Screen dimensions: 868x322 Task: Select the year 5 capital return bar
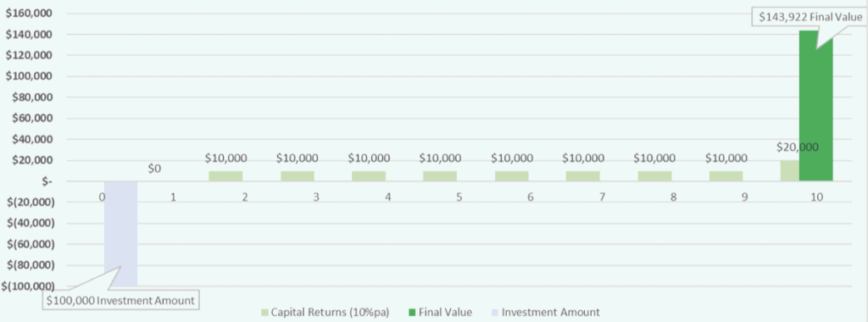coord(440,176)
